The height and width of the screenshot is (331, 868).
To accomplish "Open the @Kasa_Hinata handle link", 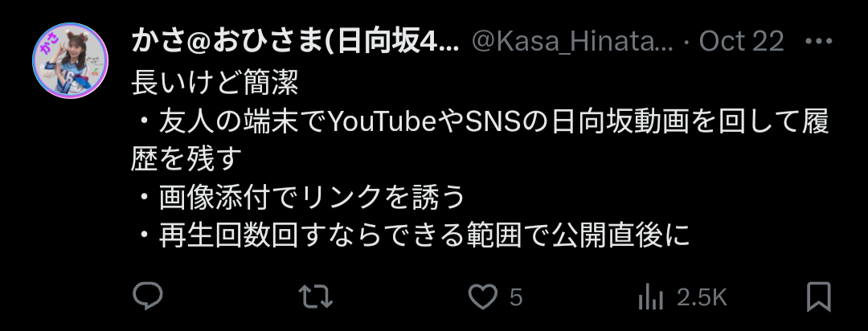I will coord(572,42).
